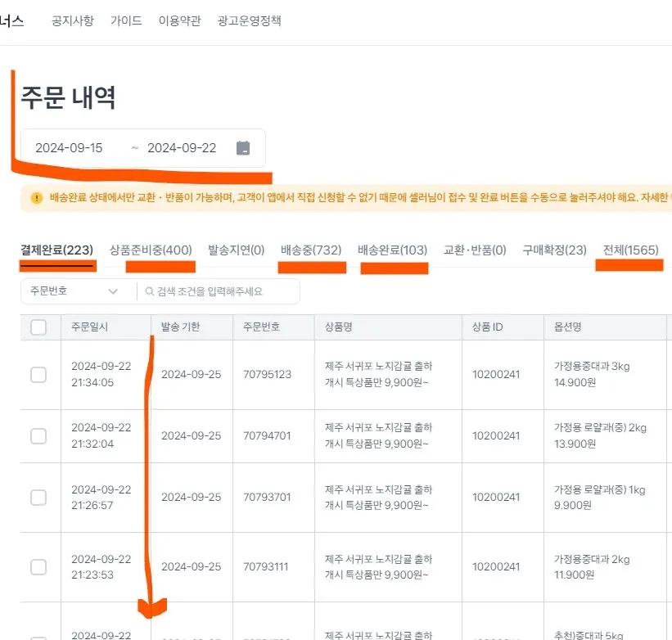
Task: Expand the search type selector chevron
Action: click(x=113, y=291)
